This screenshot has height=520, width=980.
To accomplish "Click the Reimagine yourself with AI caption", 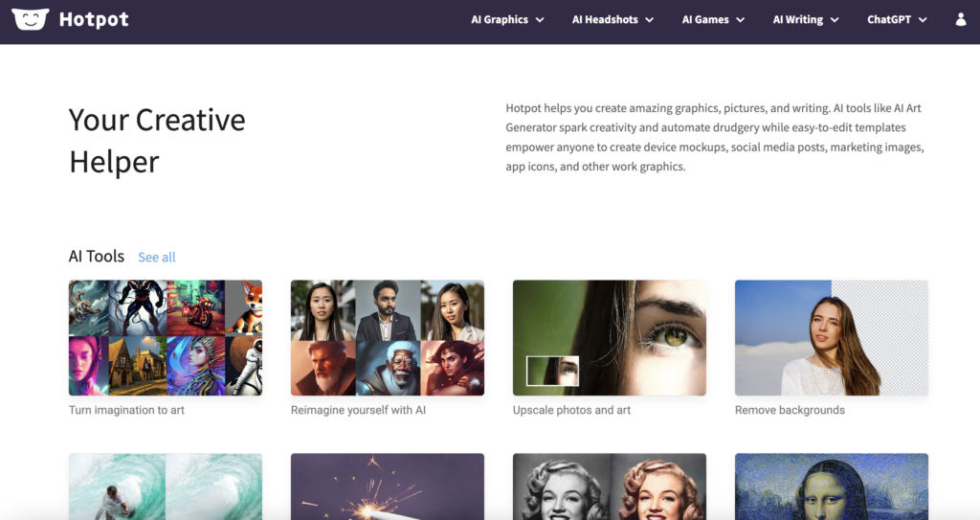I will (358, 410).
